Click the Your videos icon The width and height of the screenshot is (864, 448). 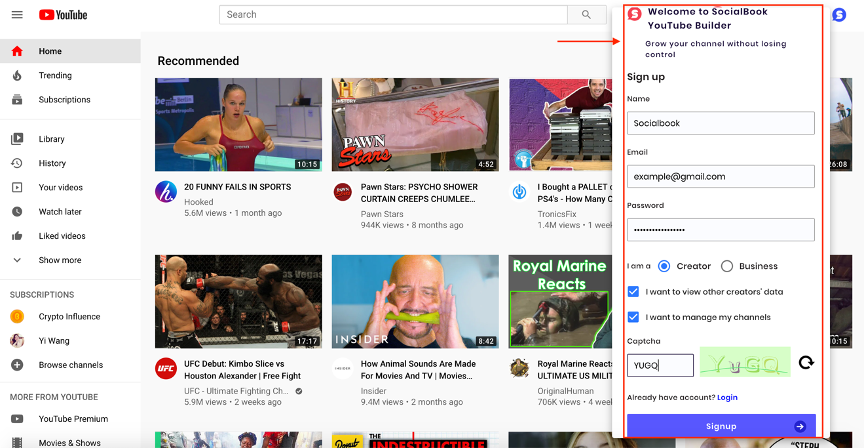[17, 187]
